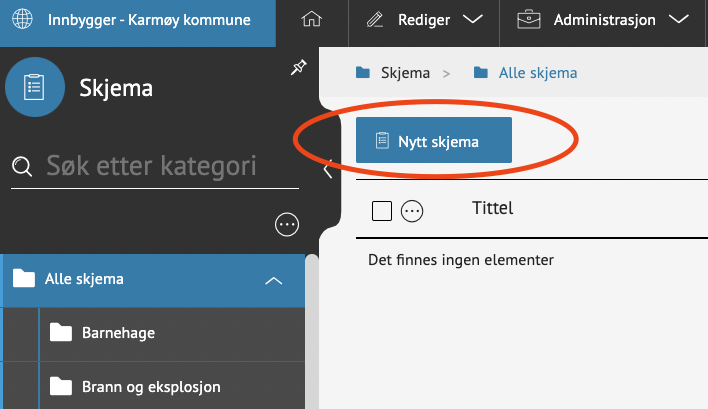Go to the home page icon

(312, 19)
